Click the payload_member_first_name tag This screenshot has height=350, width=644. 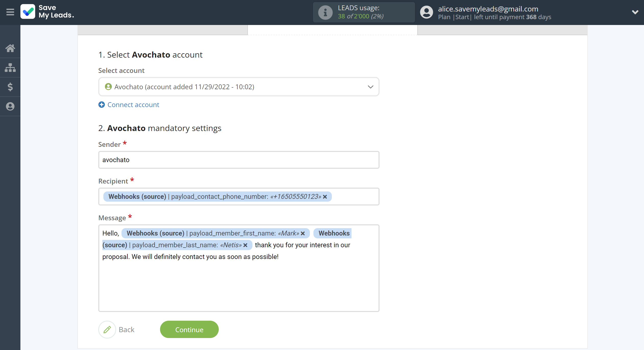click(216, 233)
